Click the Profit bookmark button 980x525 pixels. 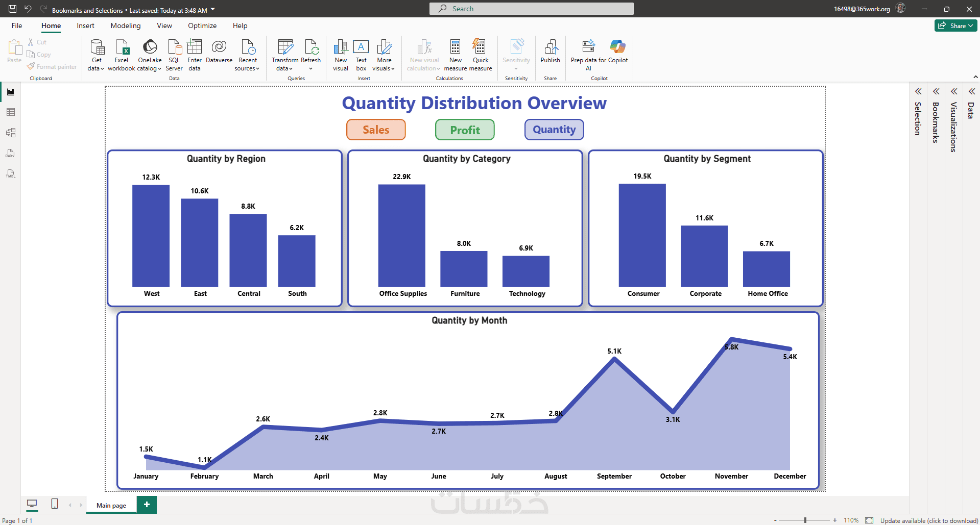465,130
